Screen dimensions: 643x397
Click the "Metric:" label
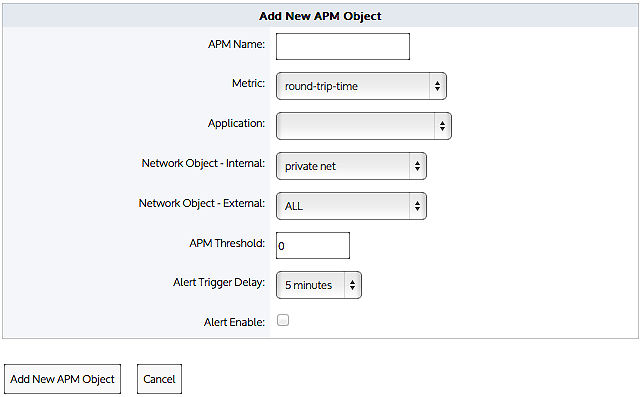[249, 83]
